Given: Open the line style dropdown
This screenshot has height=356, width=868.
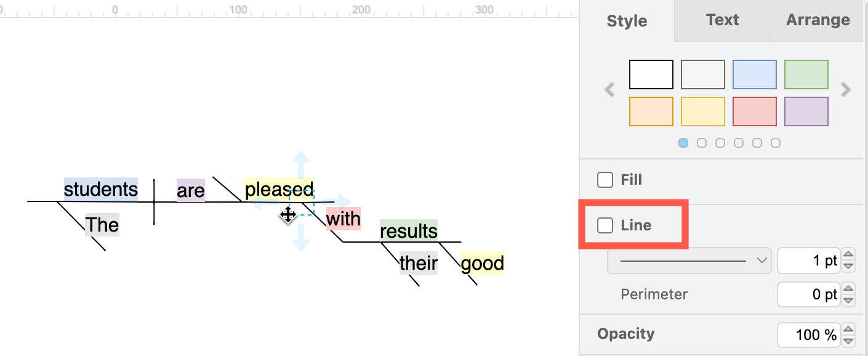Looking at the screenshot, I should pos(689,260).
